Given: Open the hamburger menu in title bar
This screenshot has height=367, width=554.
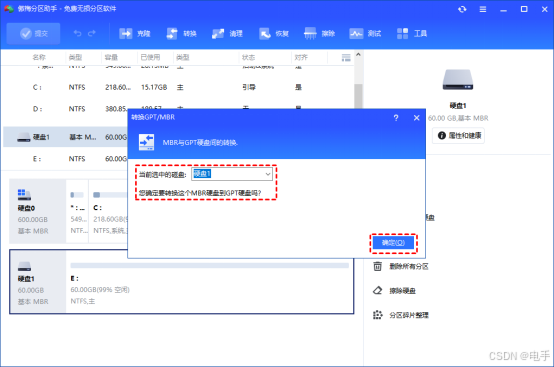Looking at the screenshot, I should [x=483, y=9].
